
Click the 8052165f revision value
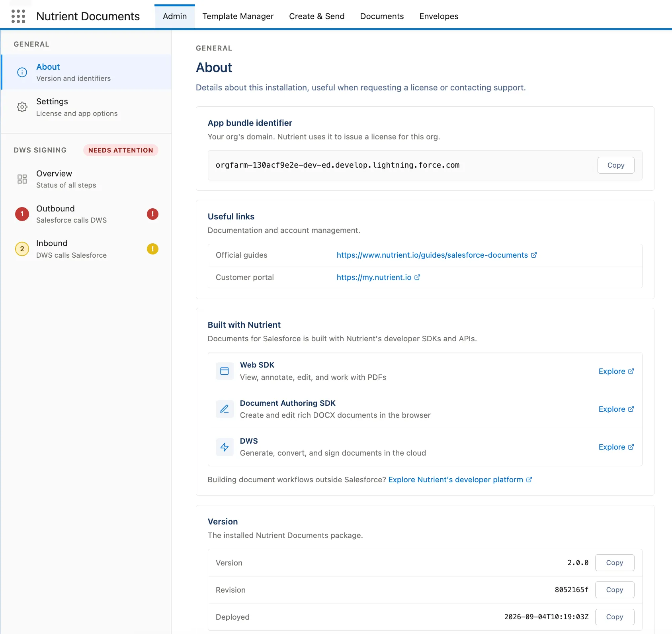coord(572,590)
